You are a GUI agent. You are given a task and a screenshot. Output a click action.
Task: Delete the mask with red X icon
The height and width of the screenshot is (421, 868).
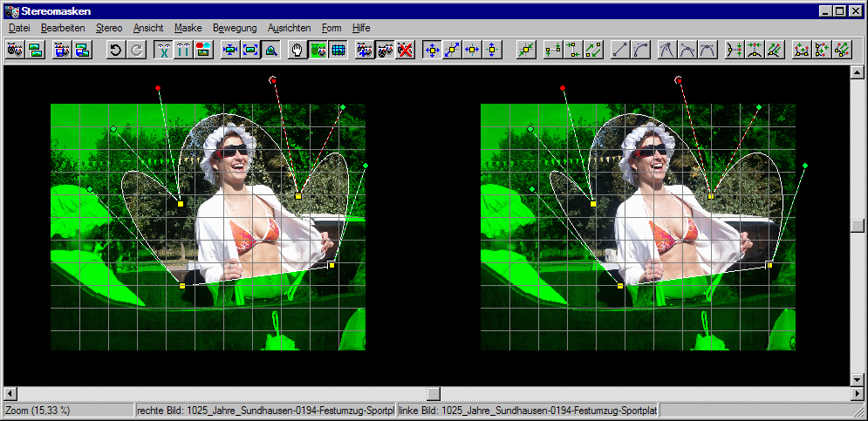[406, 51]
